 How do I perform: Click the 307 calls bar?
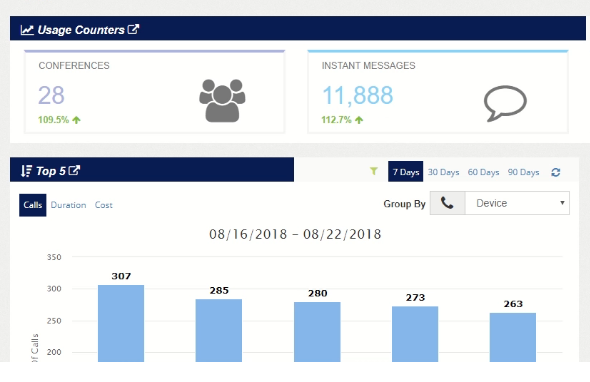pyautogui.click(x=121, y=323)
